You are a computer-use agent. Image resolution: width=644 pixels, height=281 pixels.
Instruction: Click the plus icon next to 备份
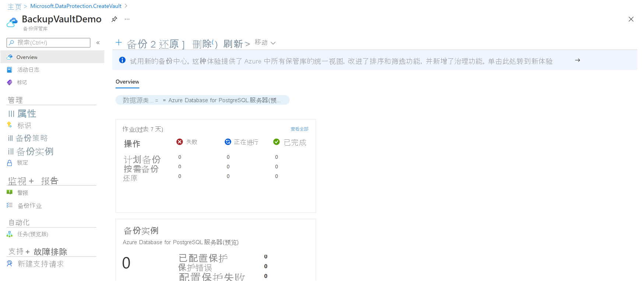tap(119, 42)
